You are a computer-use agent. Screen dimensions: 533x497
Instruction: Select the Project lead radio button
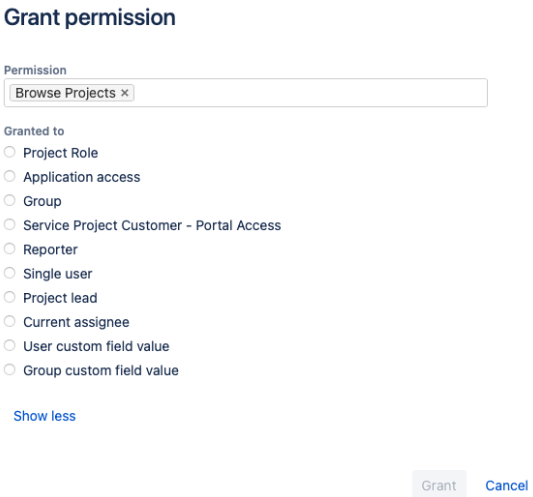[x=10, y=297]
